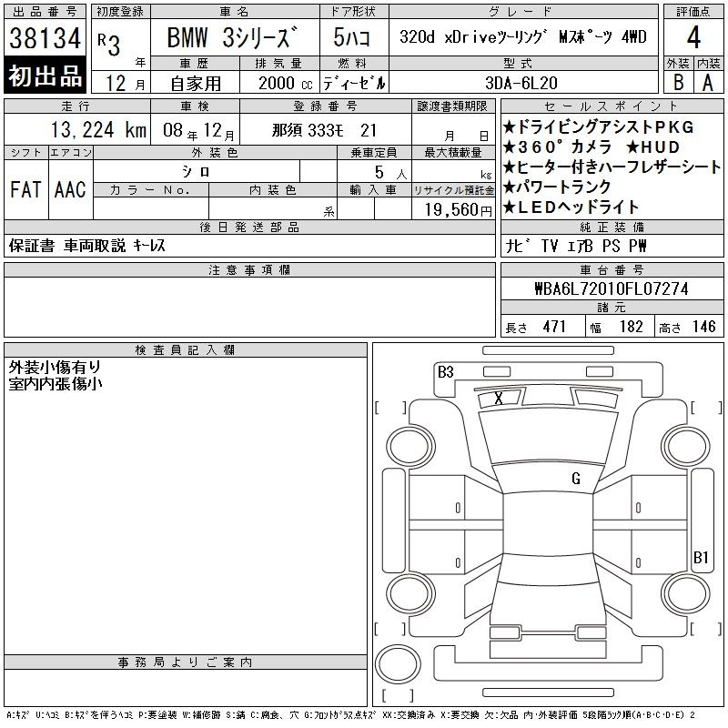Click the shift type FAT

tap(26, 189)
